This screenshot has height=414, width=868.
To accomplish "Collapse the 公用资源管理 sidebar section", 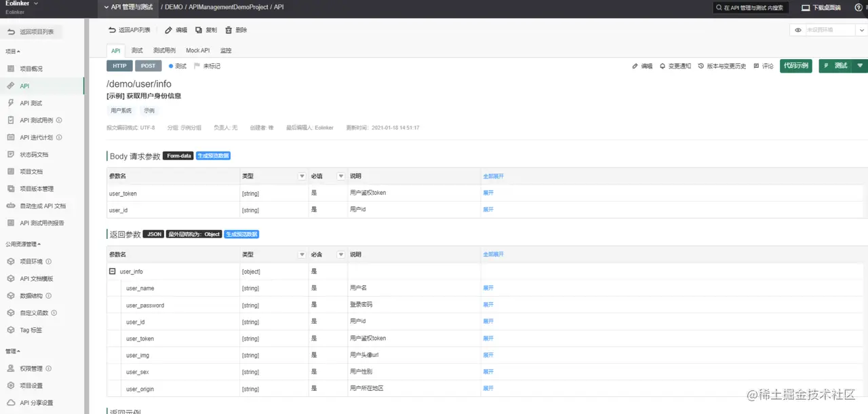I will tap(23, 244).
